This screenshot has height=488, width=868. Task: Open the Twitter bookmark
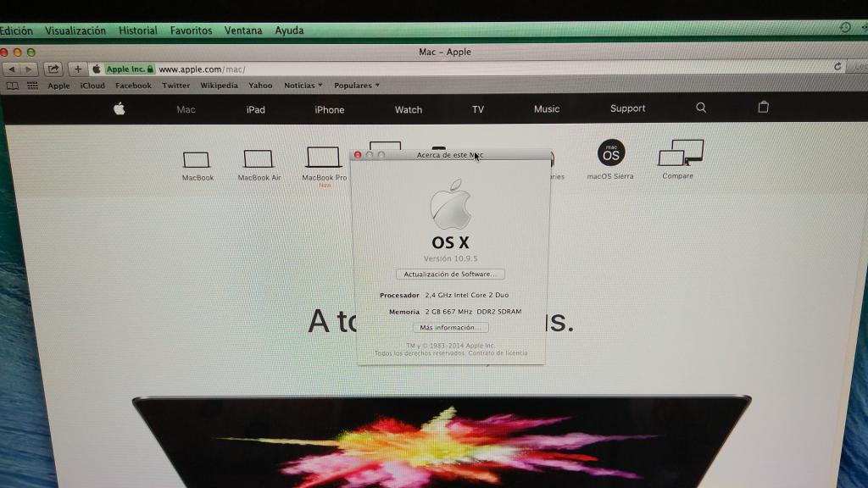[176, 86]
